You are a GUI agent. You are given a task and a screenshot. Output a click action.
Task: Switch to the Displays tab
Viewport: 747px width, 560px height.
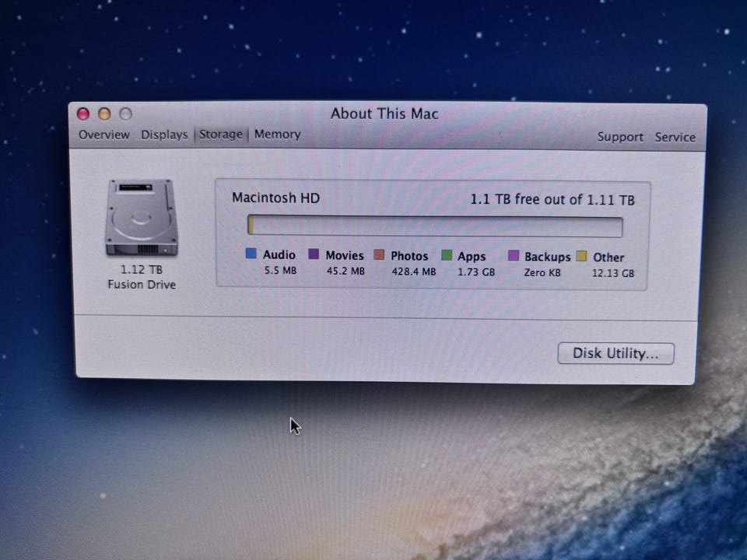tap(164, 135)
